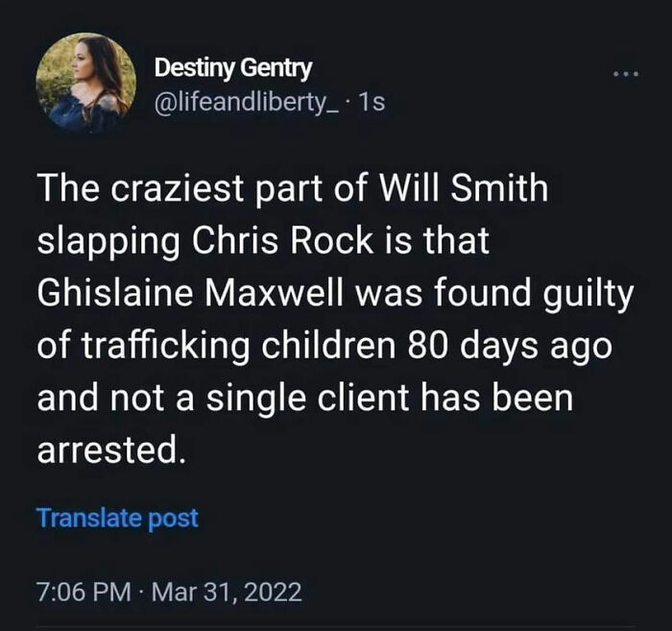Open Destiny Gentry's profile picture

[x=85, y=83]
